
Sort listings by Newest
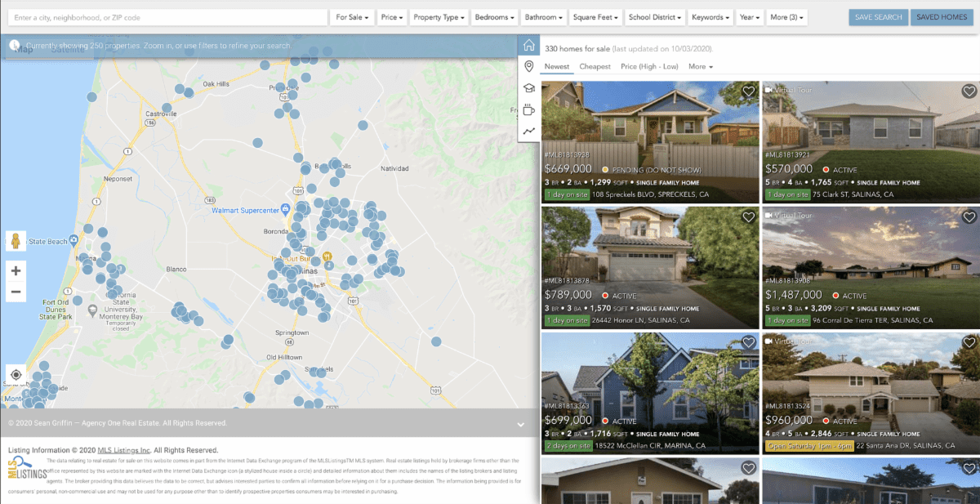557,66
